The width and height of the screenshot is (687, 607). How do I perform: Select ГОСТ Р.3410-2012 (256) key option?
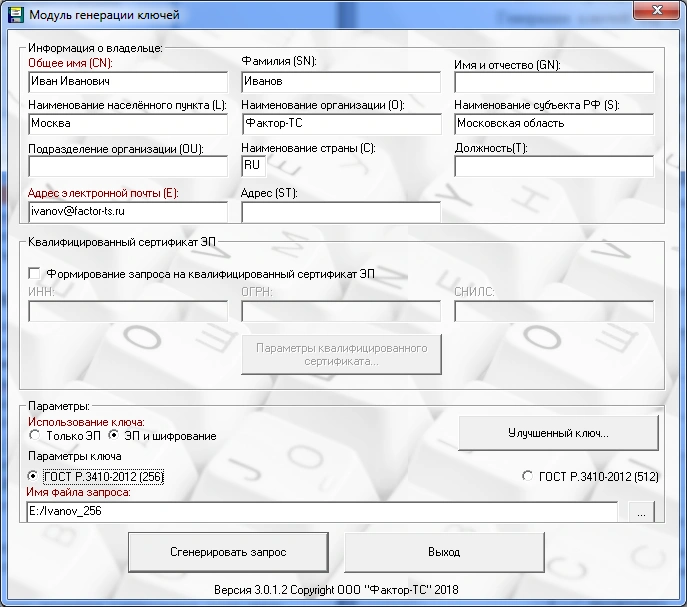point(32,476)
